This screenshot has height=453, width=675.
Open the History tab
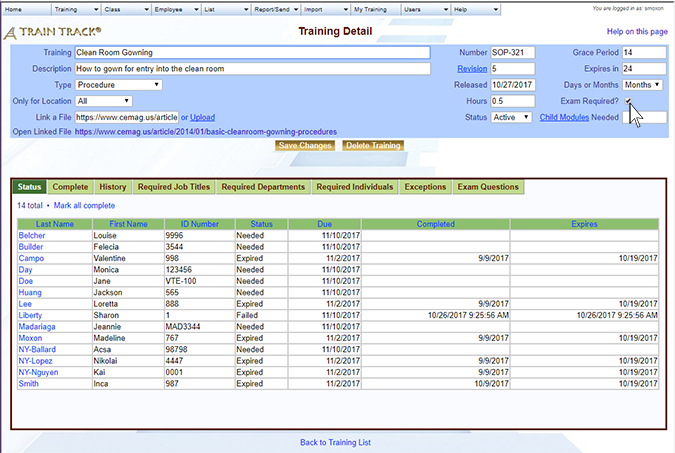click(x=113, y=187)
